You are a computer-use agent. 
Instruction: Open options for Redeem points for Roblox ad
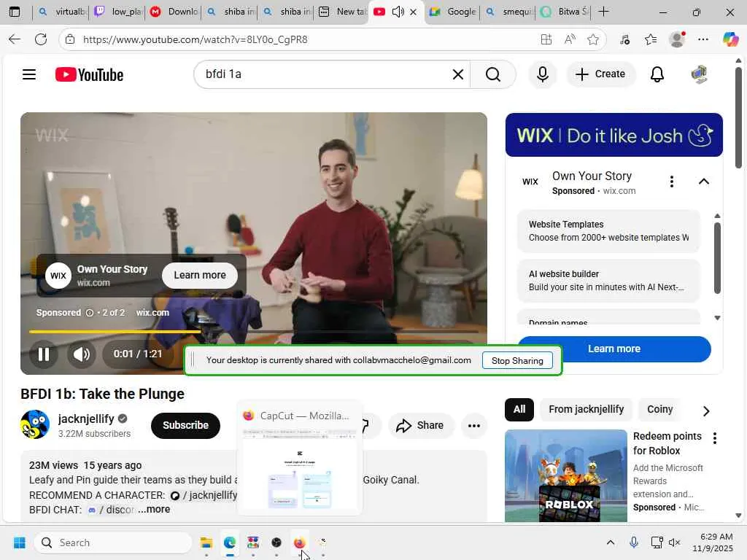click(x=715, y=438)
